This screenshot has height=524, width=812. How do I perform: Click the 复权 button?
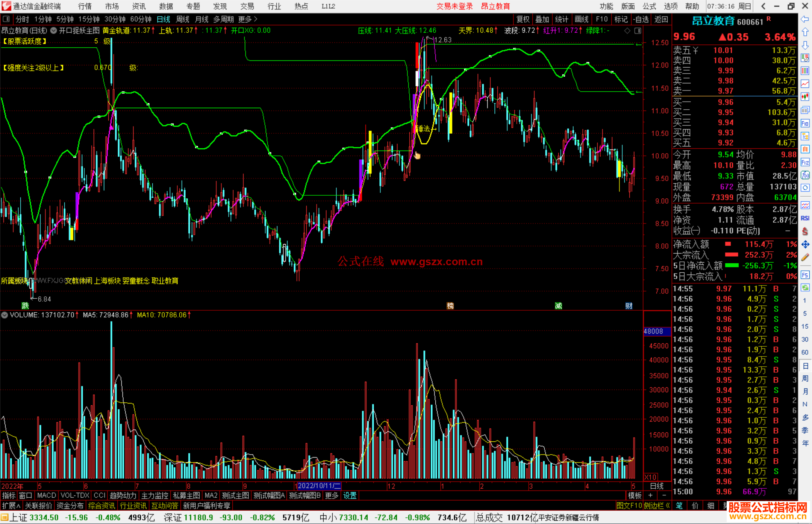pyautogui.click(x=523, y=19)
